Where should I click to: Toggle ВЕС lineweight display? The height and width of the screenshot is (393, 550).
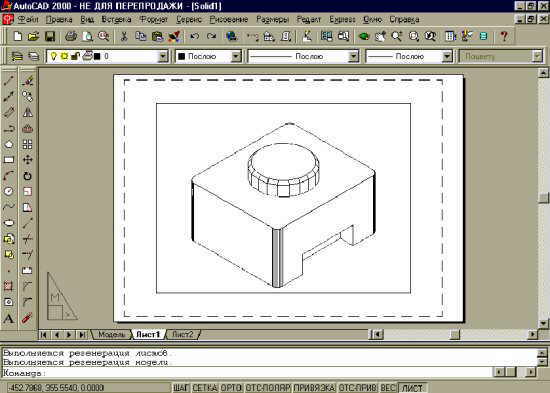(x=388, y=388)
